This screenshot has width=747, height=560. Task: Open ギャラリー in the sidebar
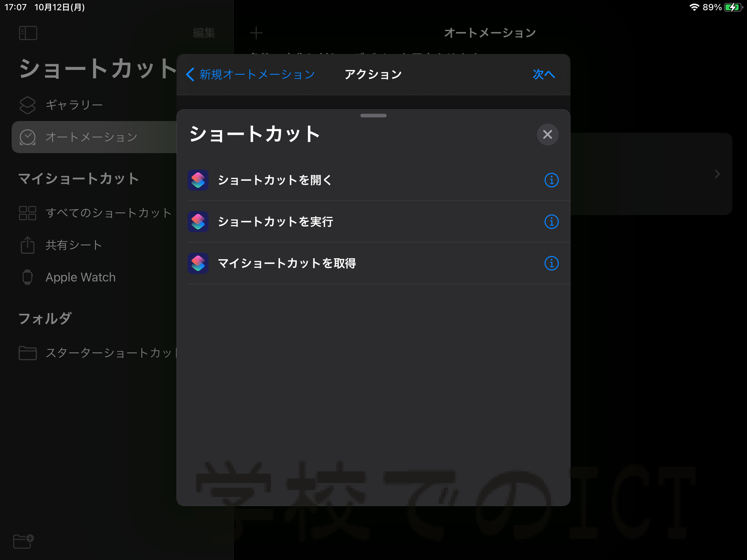(x=94, y=105)
